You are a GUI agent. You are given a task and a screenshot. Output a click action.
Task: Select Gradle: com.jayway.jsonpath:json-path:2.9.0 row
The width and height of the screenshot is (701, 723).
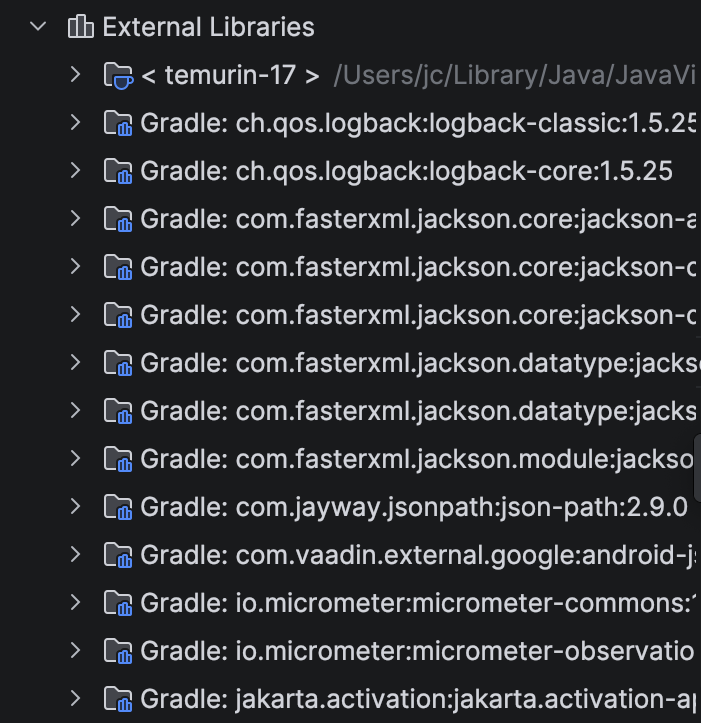click(x=350, y=506)
